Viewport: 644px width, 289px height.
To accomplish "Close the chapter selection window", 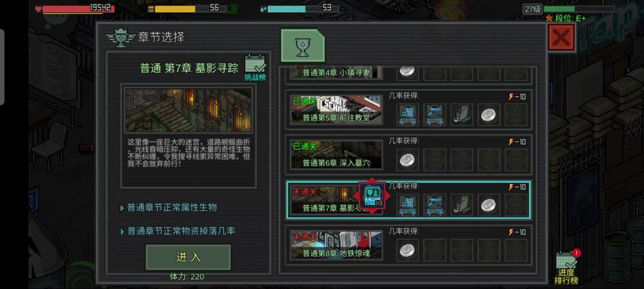I will tap(562, 38).
